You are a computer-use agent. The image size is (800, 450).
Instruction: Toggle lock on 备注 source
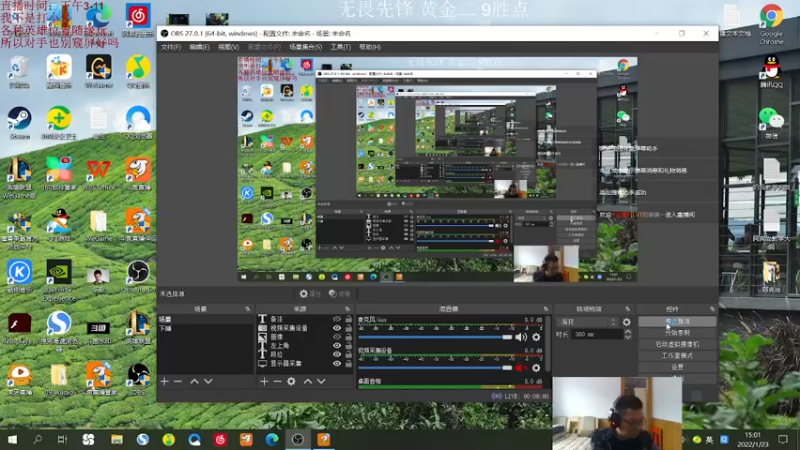coord(348,319)
